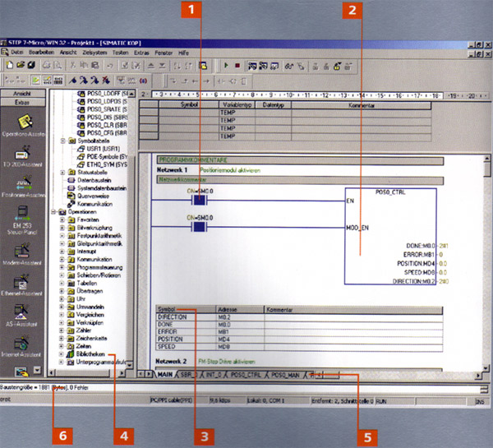The width and height of the screenshot is (493, 448).
Task: Toggle a bookmark with the first flag icon
Action: [x=72, y=81]
